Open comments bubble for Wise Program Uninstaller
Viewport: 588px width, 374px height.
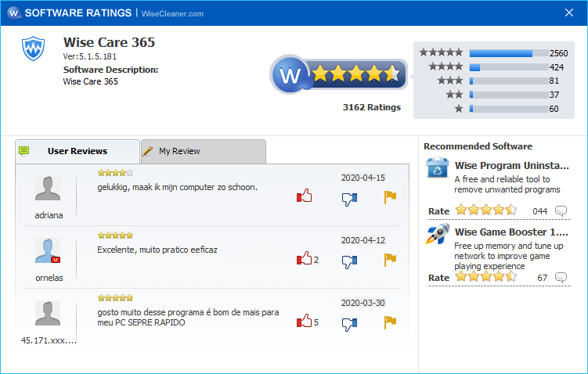pos(561,211)
